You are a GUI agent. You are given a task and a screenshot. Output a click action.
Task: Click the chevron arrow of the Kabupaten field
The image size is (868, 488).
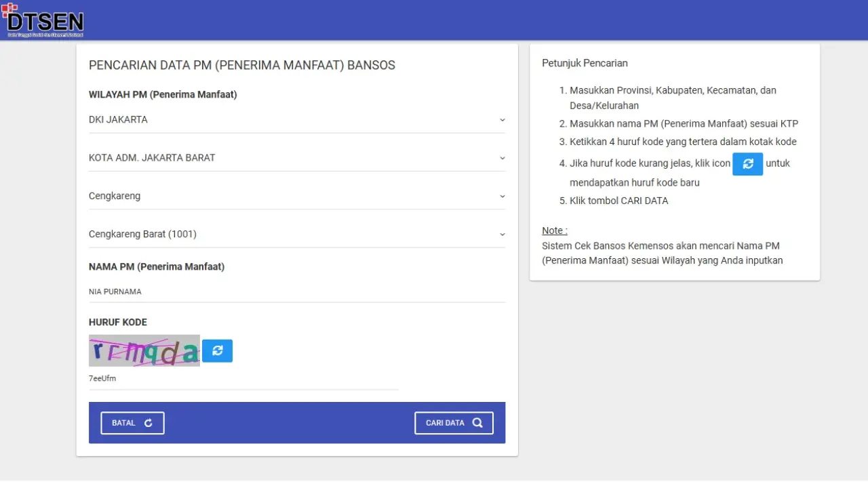click(x=502, y=158)
